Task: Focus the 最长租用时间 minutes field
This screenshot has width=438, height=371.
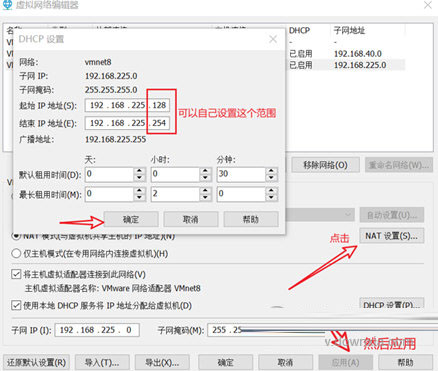Action: [241, 194]
